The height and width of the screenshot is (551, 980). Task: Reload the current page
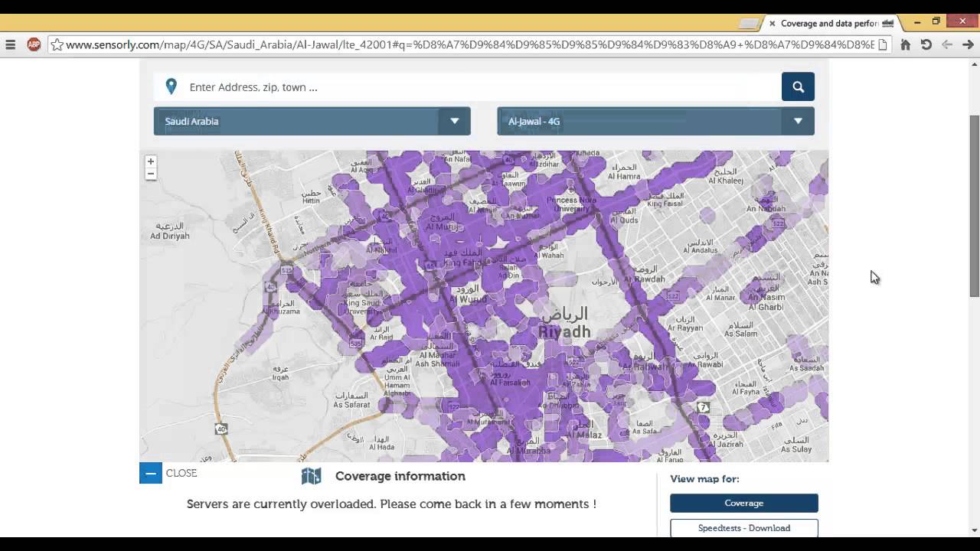(x=926, y=44)
